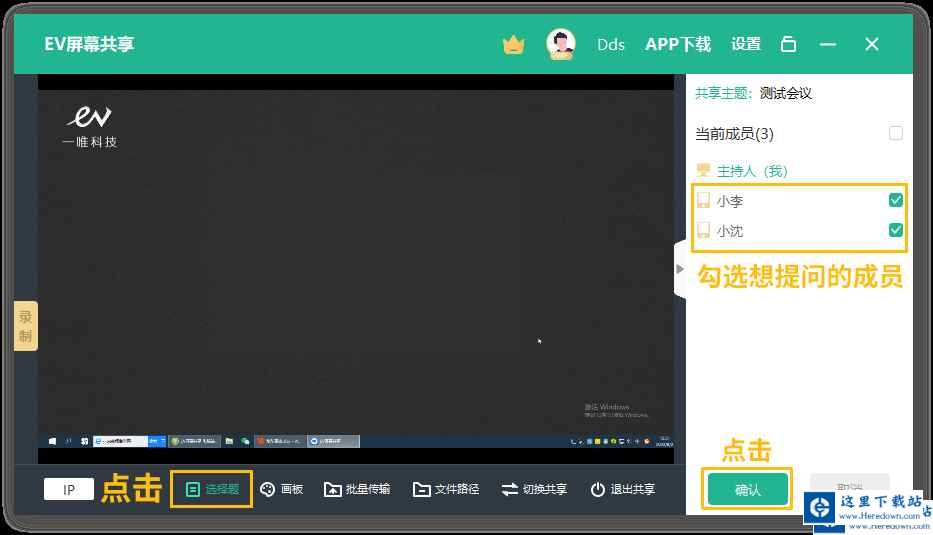Uncheck the member 小沈 checkbox
Screen dimensions: 933x535
896,230
